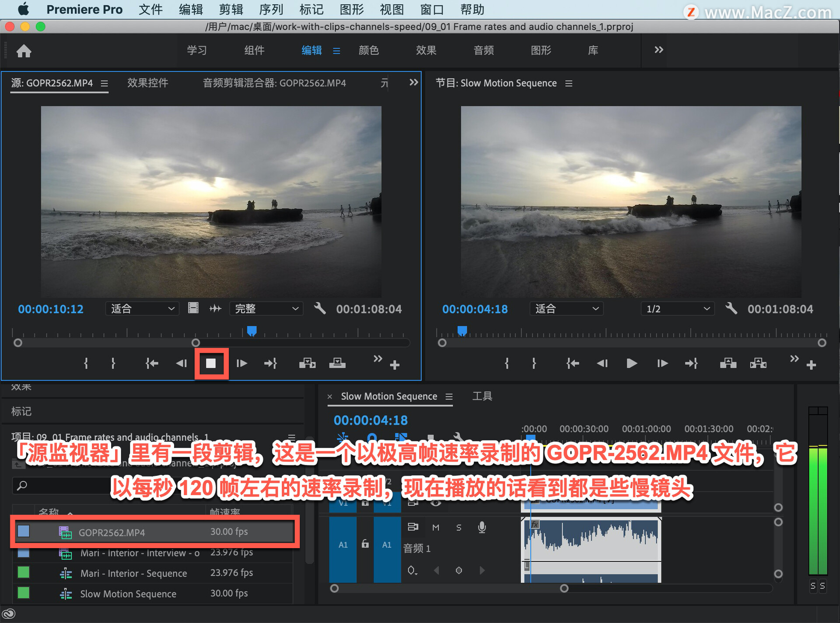The height and width of the screenshot is (623, 840).
Task: Open Source monitor playback resolution dropdown
Action: 266,309
